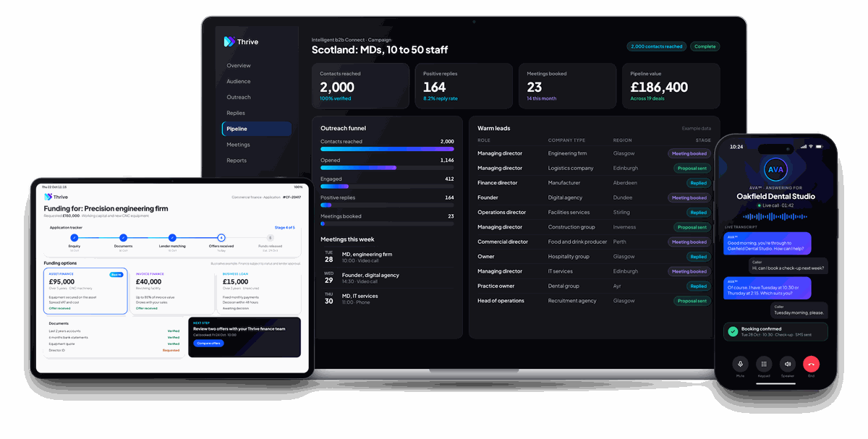868x439 pixels.
Task: Select the Funds released step 5 circle
Action: click(x=271, y=237)
